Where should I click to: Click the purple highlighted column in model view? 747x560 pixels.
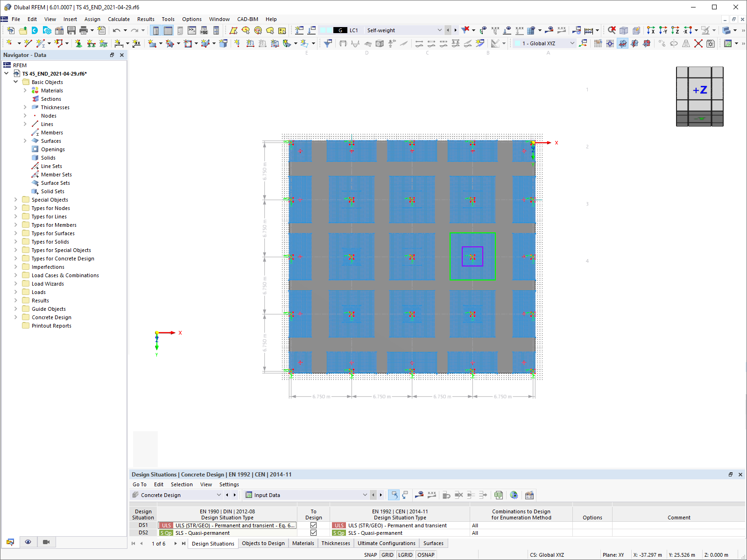(472, 257)
